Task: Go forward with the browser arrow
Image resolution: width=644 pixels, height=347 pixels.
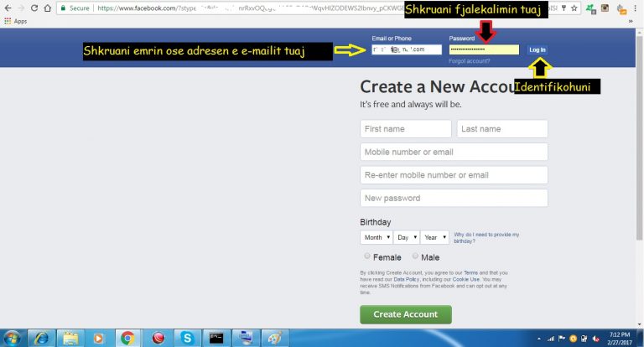Action: click(x=21, y=8)
